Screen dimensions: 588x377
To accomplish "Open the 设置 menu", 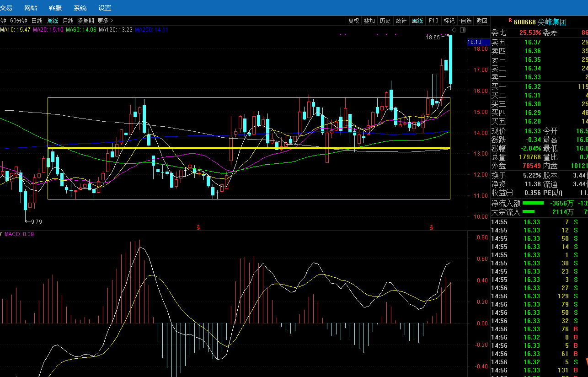I will 105,8.
